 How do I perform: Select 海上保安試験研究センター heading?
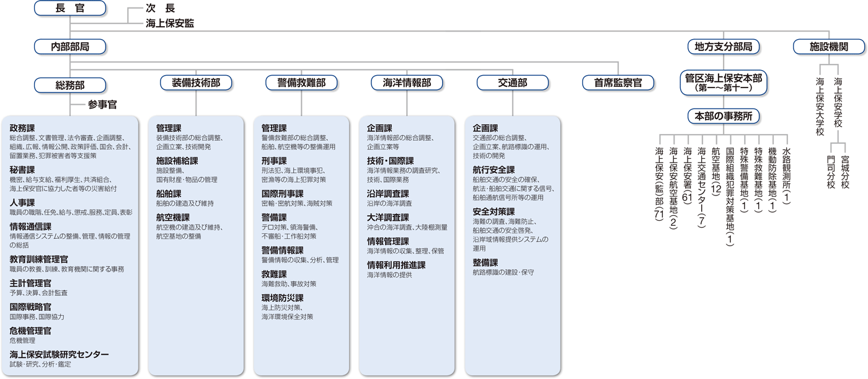[x=59, y=354]
